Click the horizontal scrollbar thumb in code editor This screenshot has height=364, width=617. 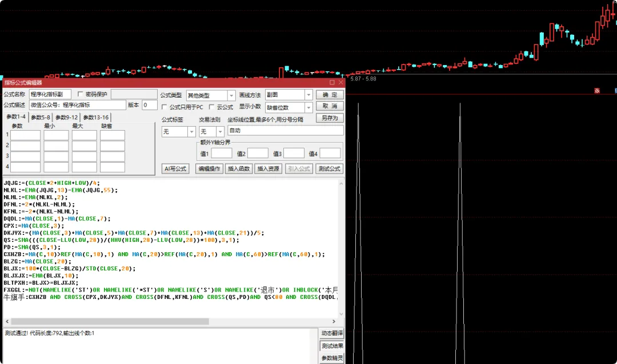[110, 321]
